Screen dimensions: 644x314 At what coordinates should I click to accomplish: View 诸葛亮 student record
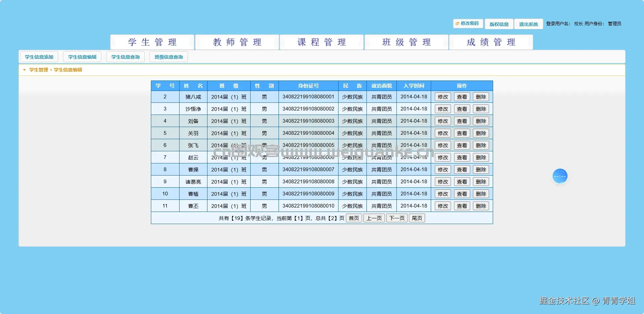tap(462, 182)
